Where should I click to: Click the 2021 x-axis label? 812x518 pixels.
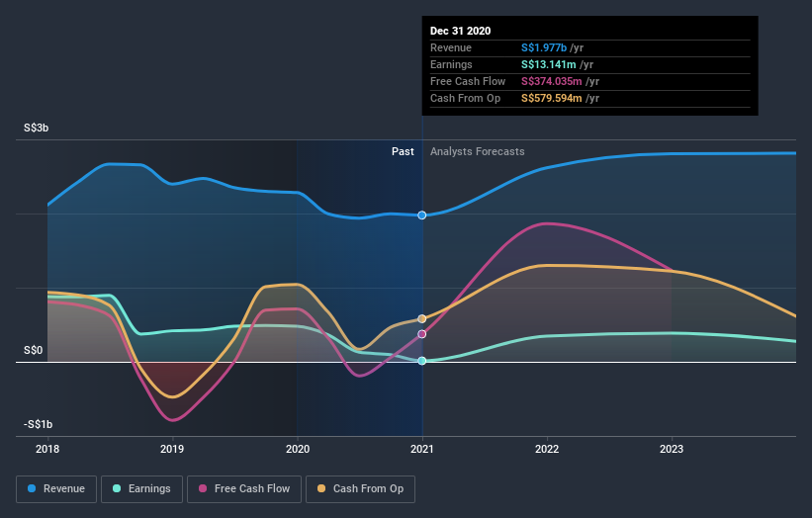pos(422,449)
